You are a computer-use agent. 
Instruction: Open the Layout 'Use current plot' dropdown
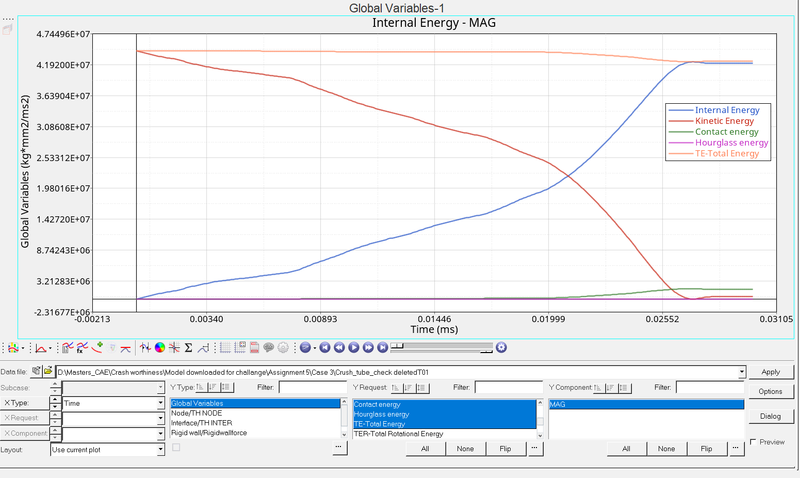point(160,450)
